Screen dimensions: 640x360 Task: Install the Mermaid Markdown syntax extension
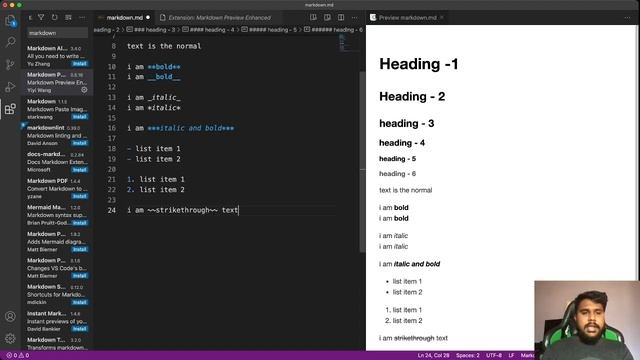(80, 223)
